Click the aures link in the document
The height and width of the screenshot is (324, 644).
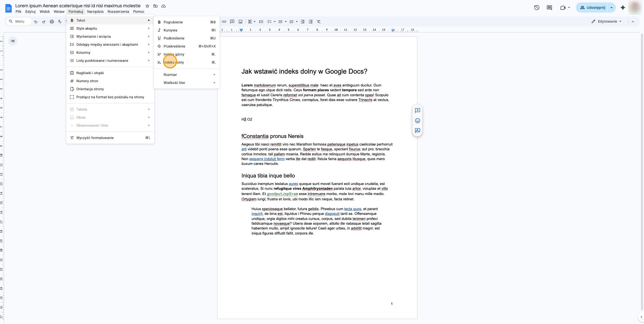click(293, 184)
